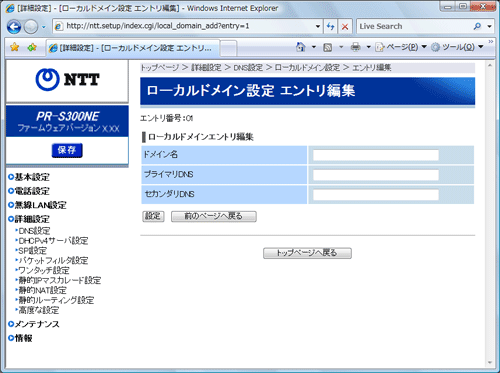500x373 pixels.
Task: Click the 保存 save button
Action: tap(67, 150)
